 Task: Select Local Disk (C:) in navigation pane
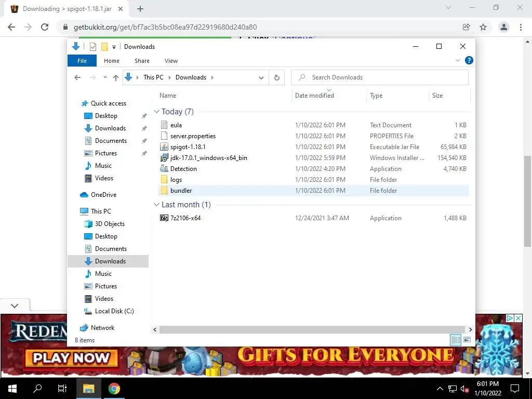(114, 311)
